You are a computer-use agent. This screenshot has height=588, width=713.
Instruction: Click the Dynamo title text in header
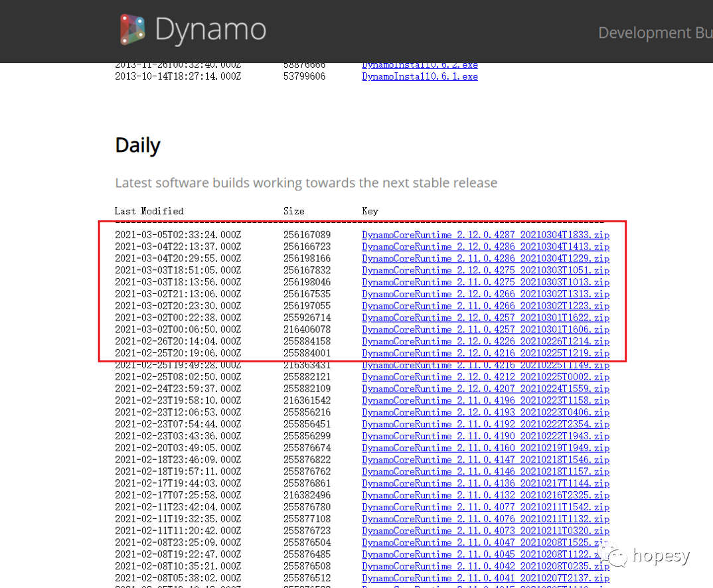pos(210,31)
